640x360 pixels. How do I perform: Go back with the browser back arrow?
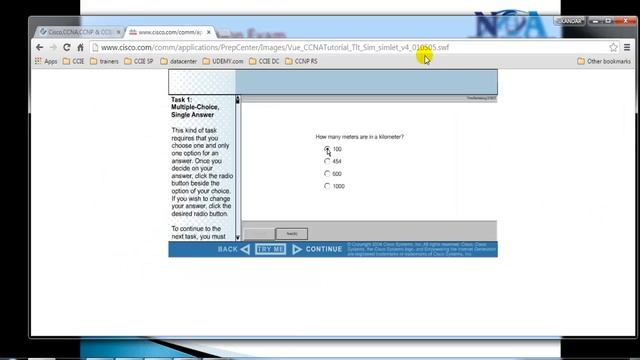[40, 47]
